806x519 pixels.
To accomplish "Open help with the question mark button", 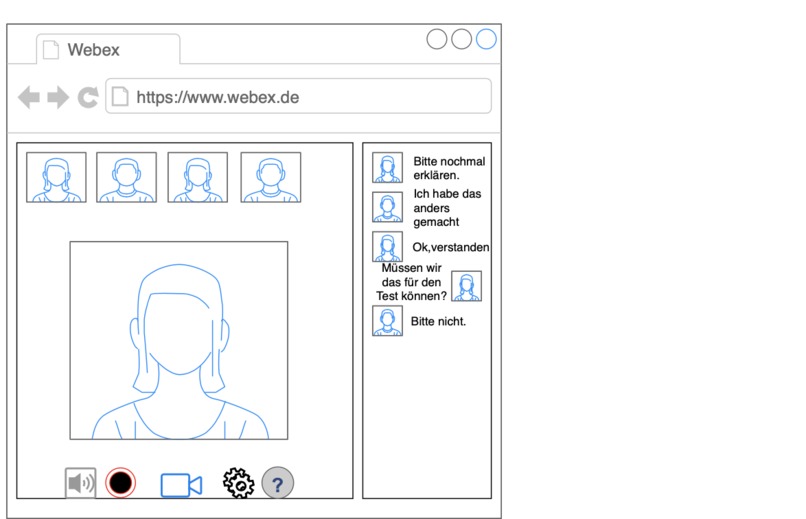I will tap(278, 483).
